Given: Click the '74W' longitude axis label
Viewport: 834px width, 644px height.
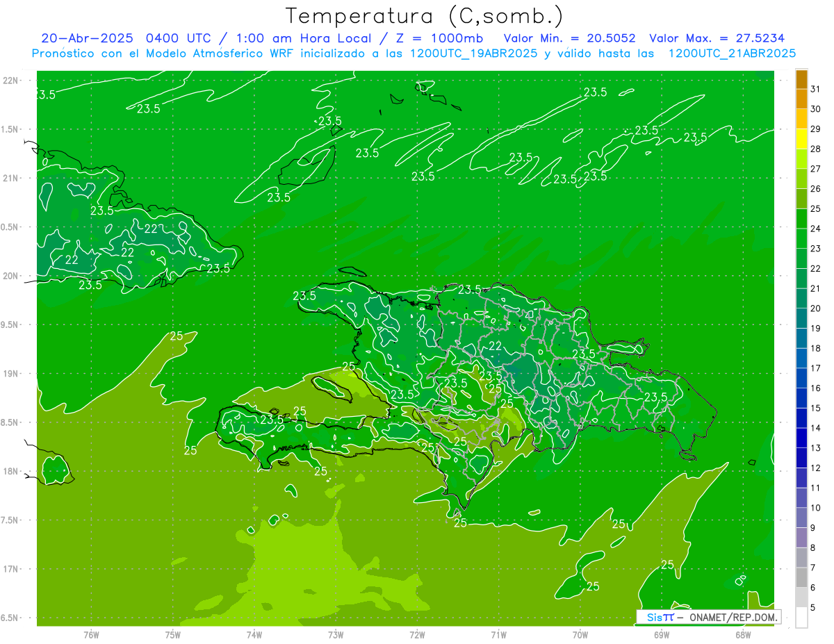Looking at the screenshot, I should 254,634.
